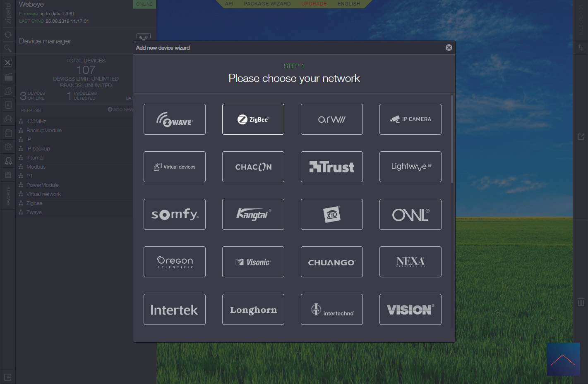Expand the IP network tree item
The width and height of the screenshot is (588, 384).
(29, 140)
